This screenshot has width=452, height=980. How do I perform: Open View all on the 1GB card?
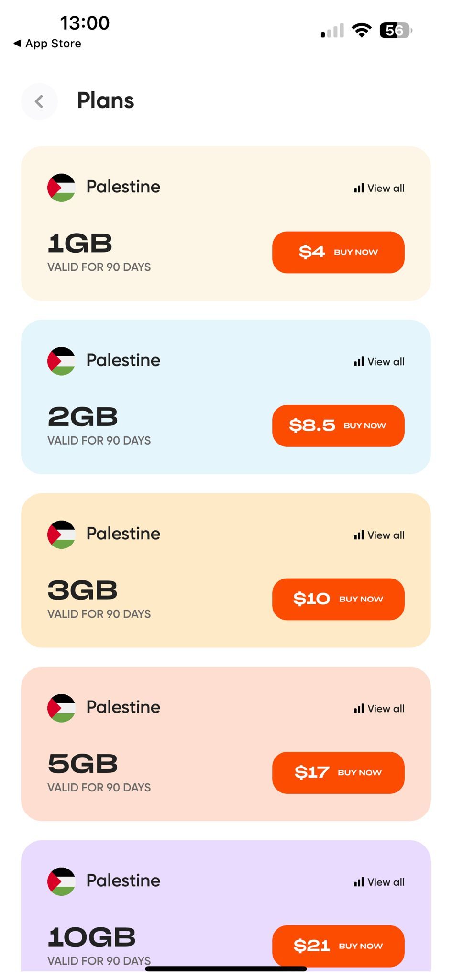[x=379, y=189]
